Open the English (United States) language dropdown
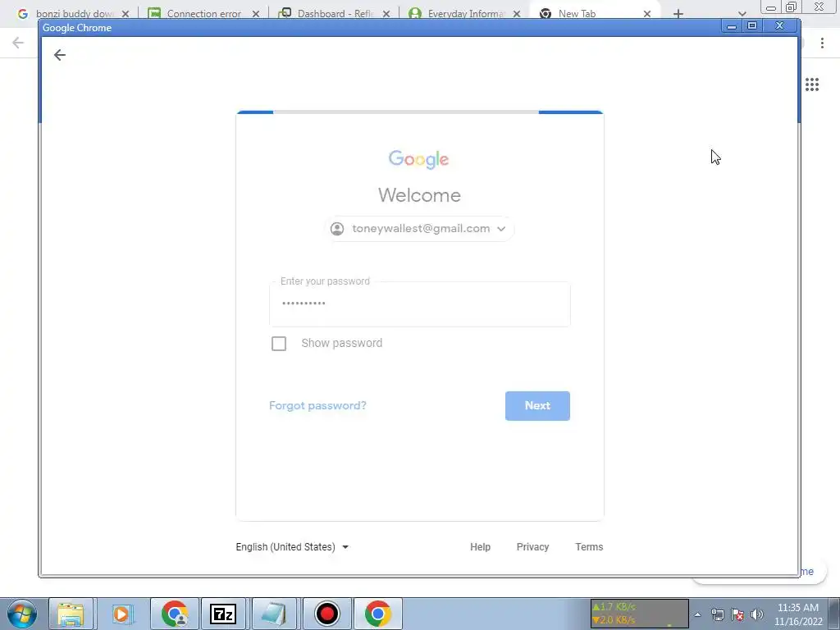Viewport: 840px width, 630px height. pos(292,547)
